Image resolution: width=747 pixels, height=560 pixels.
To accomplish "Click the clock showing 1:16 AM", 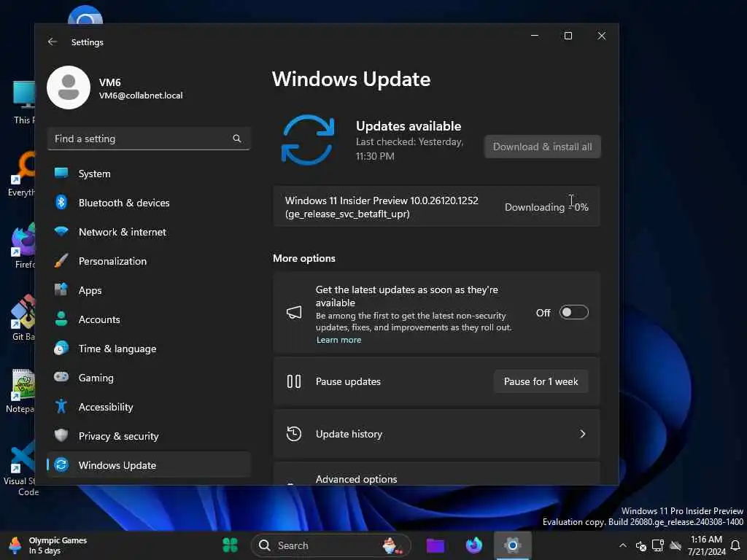I will [x=706, y=539].
